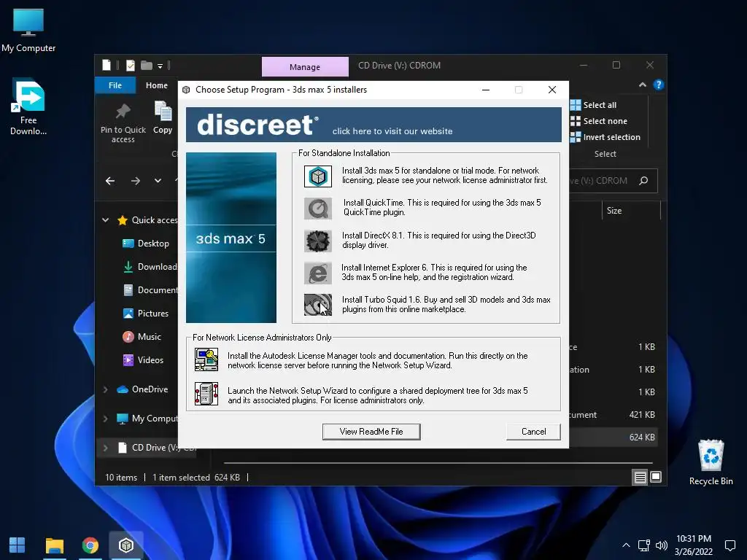Cancel the setup program dialog

[x=533, y=432]
